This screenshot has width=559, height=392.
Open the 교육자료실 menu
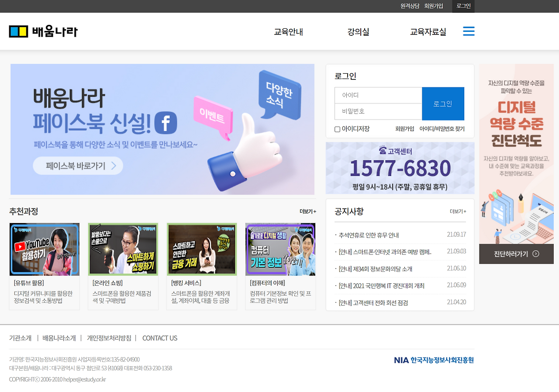428,31
